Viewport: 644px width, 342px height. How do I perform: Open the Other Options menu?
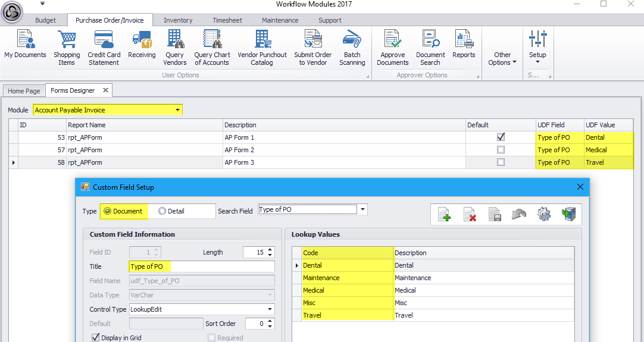tap(502, 58)
